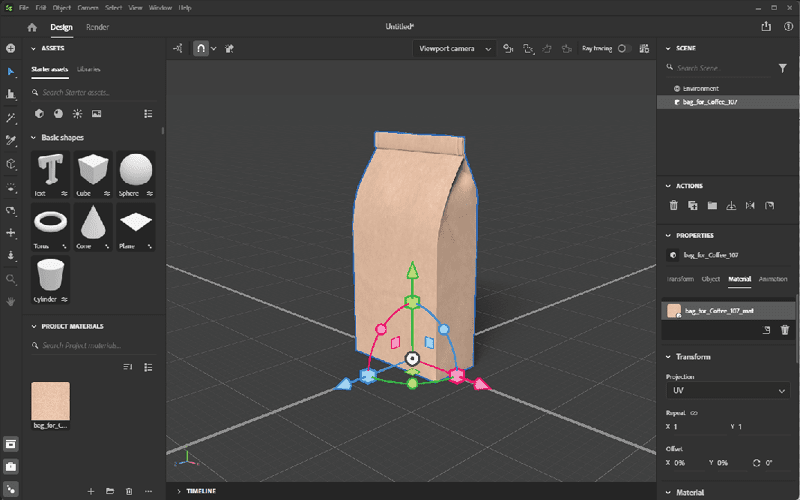Click the Search Starter assets field
The image size is (800, 500).
(x=92, y=93)
